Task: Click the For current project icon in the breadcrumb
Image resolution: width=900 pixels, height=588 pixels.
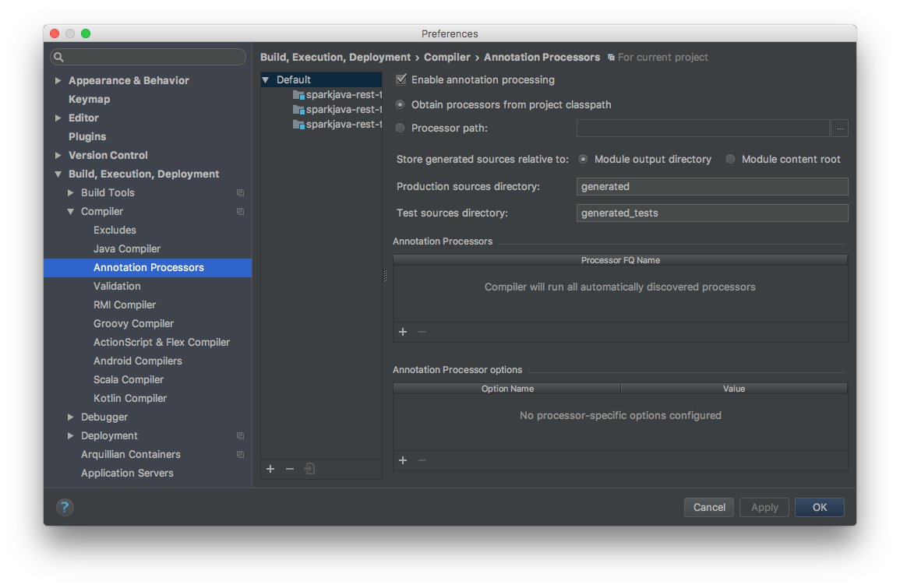Action: (611, 58)
